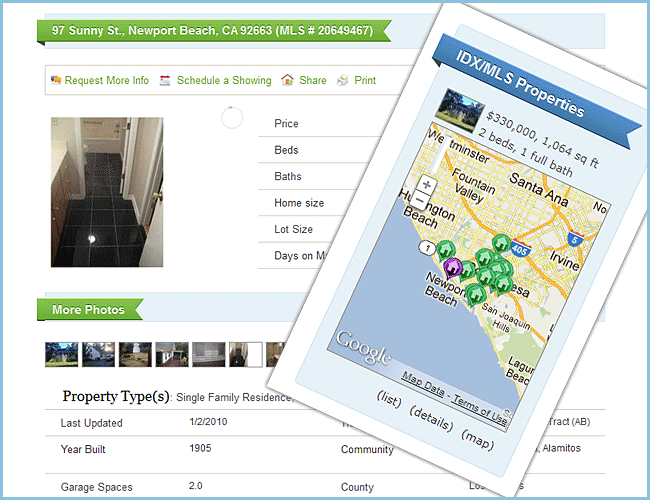Open the Map Data link
This screenshot has height=500, width=650.
coord(423,384)
